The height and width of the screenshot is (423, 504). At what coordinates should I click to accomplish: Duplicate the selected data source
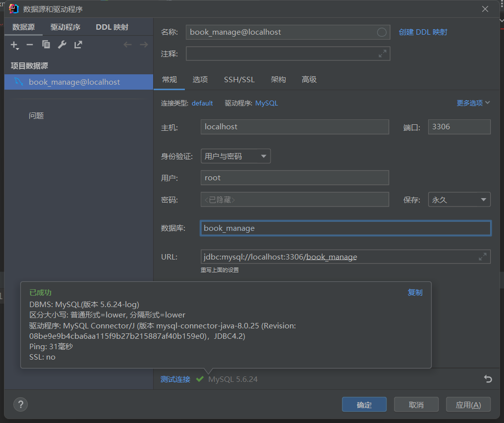point(46,45)
